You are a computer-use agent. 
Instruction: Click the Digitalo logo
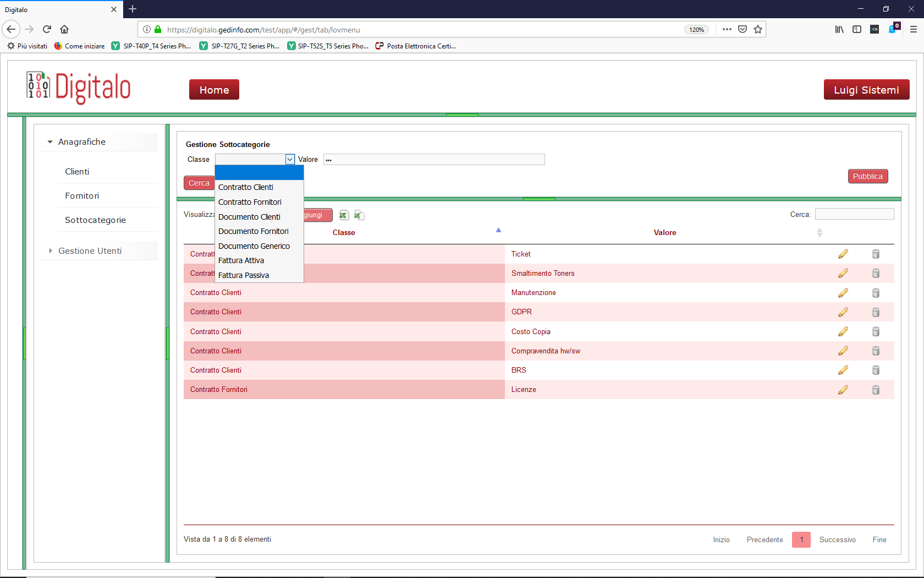tap(79, 88)
